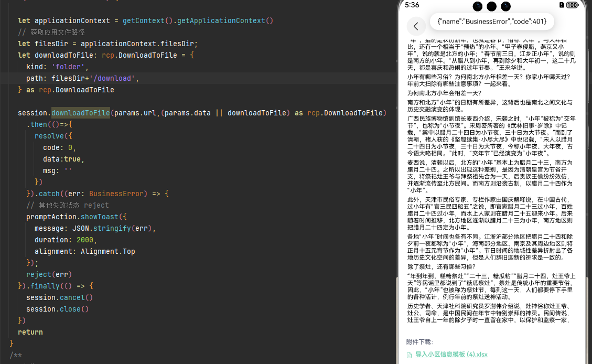This screenshot has height=364, width=592.
Task: Click paragraph starting 小年有哪些习俗?
Action: [489, 80]
